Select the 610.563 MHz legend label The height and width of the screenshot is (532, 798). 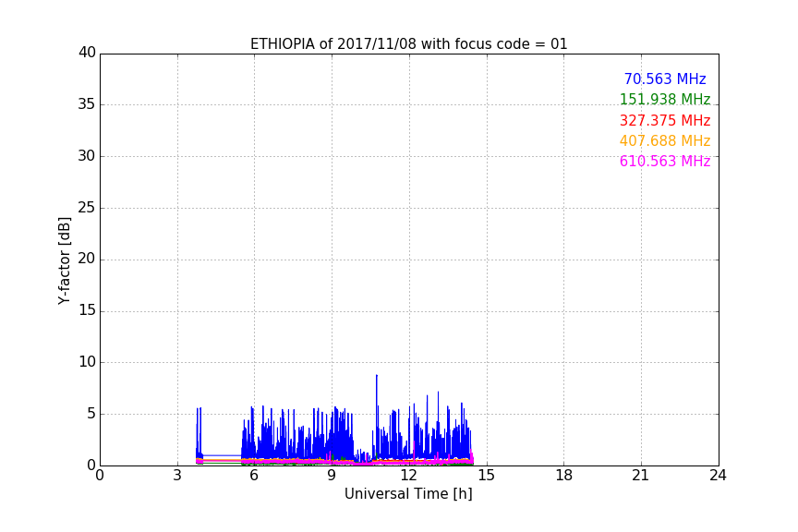(665, 162)
